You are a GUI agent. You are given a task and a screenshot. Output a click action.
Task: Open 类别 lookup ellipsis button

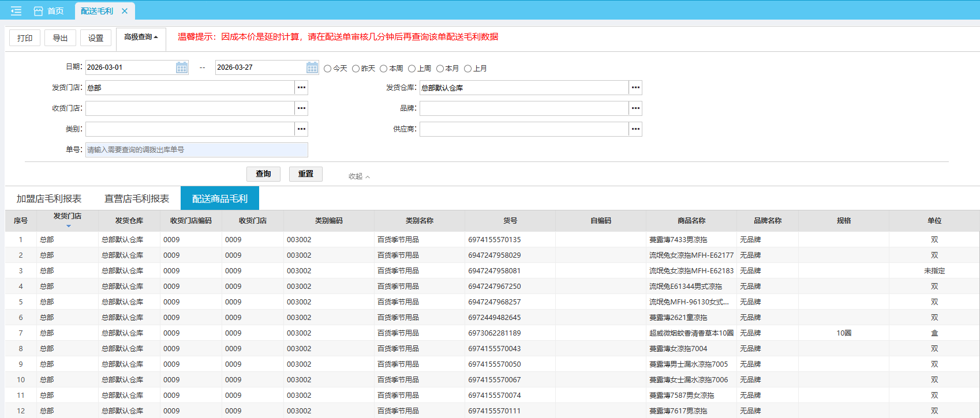[x=301, y=129]
